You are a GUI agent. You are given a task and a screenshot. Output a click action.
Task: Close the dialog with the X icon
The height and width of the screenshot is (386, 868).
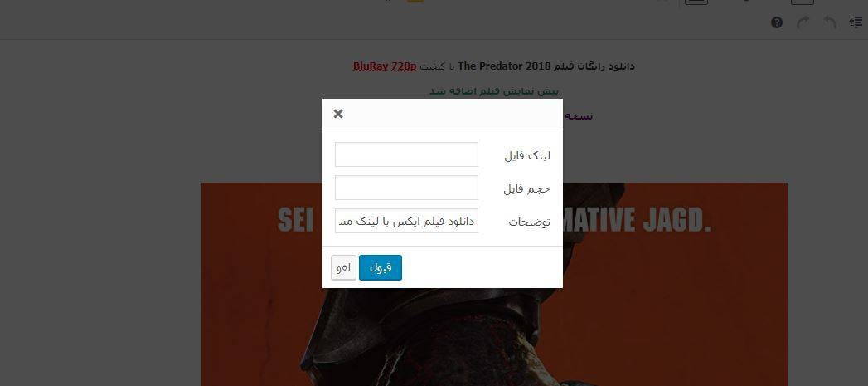pyautogui.click(x=338, y=114)
